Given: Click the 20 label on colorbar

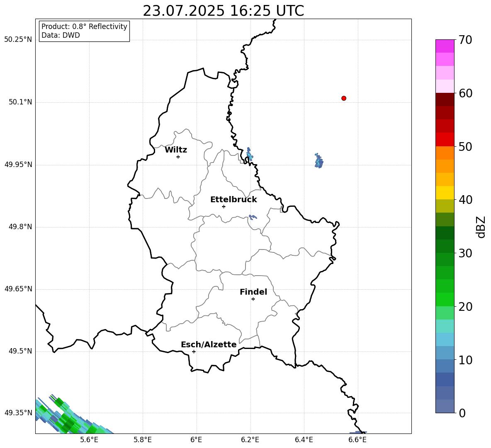Looking at the screenshot, I should pyautogui.click(x=465, y=307).
